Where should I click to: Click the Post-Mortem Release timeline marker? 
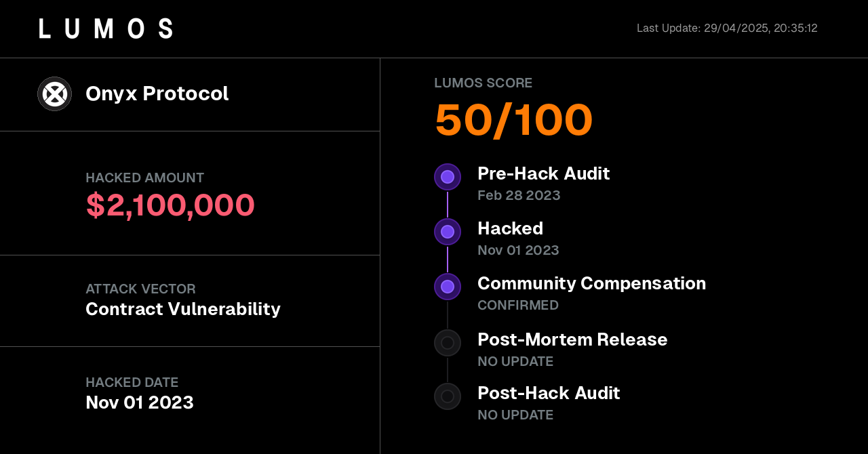coord(448,343)
